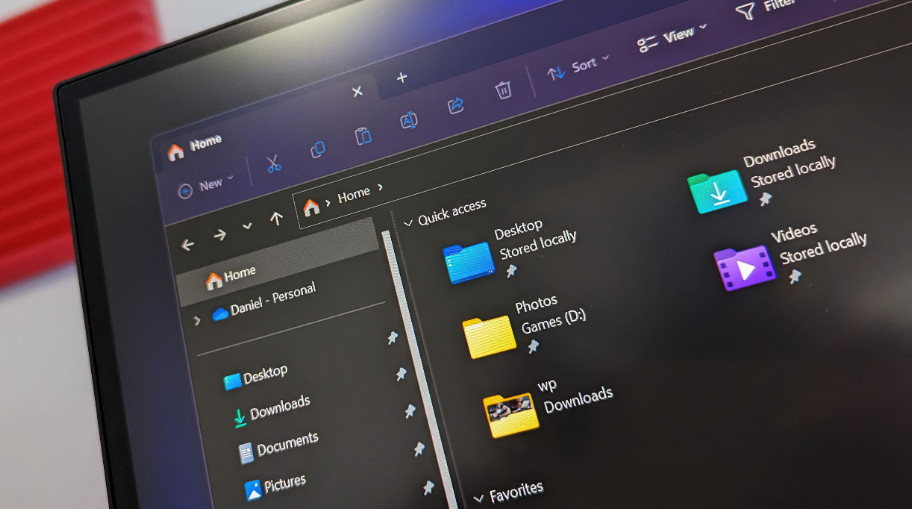This screenshot has height=509, width=912.
Task: Open Pictures in the navigation pane
Action: click(285, 484)
